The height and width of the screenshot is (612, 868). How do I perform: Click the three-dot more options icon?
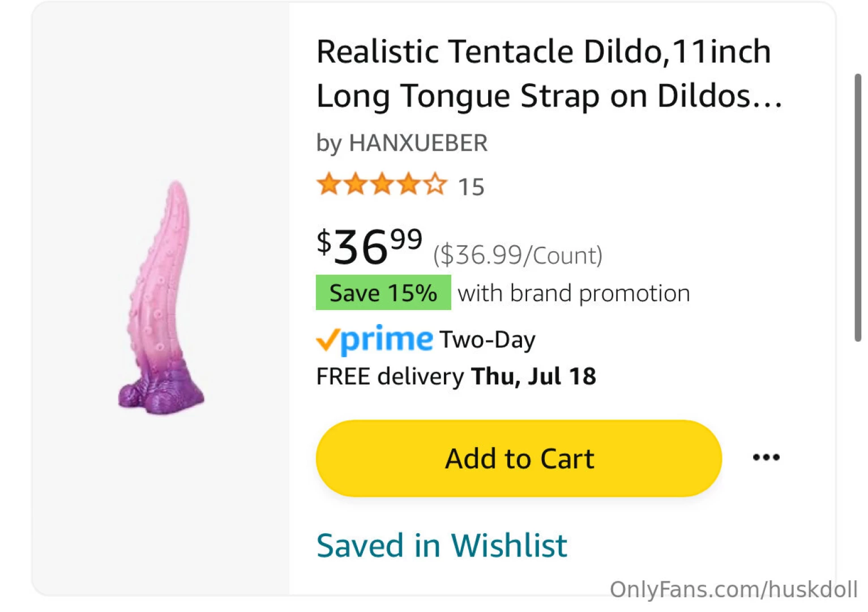click(x=766, y=457)
